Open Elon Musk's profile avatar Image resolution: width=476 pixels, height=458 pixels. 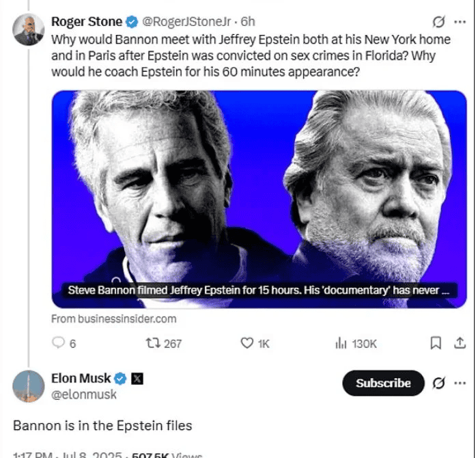(28, 386)
